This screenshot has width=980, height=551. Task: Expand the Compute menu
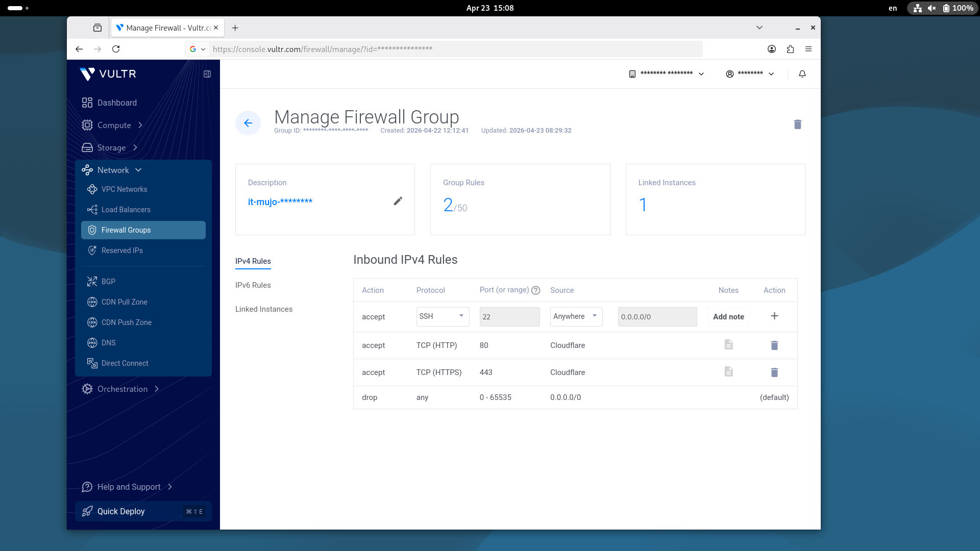pos(112,125)
